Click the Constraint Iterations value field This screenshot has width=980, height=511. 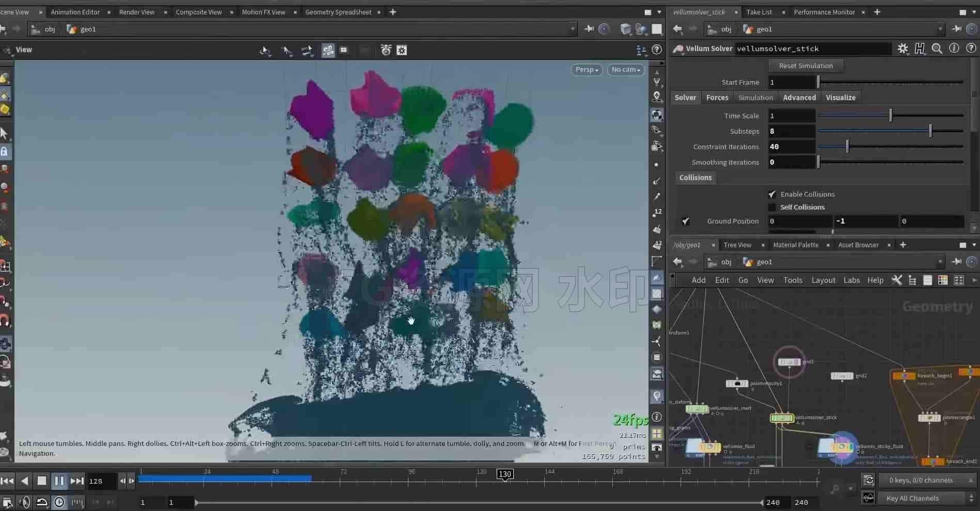792,147
